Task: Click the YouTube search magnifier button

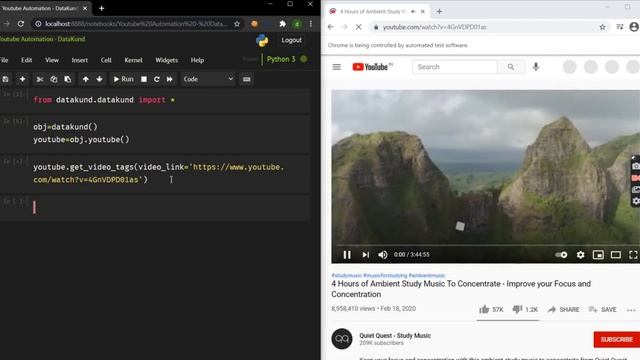Action: [511, 67]
